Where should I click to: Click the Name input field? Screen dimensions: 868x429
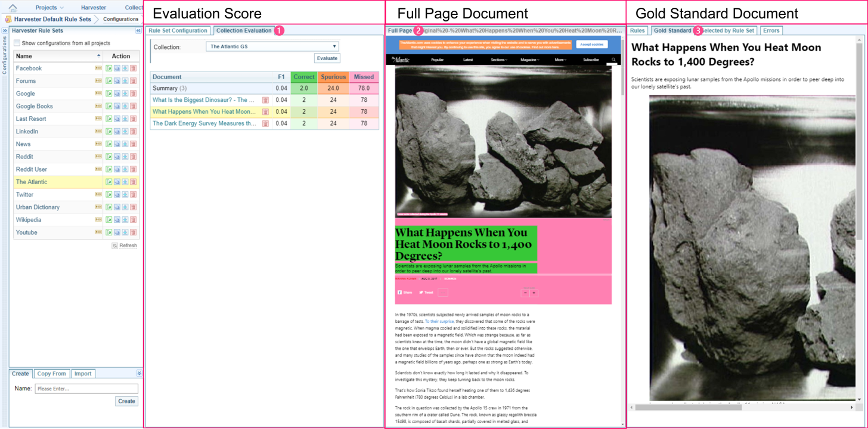click(x=86, y=388)
